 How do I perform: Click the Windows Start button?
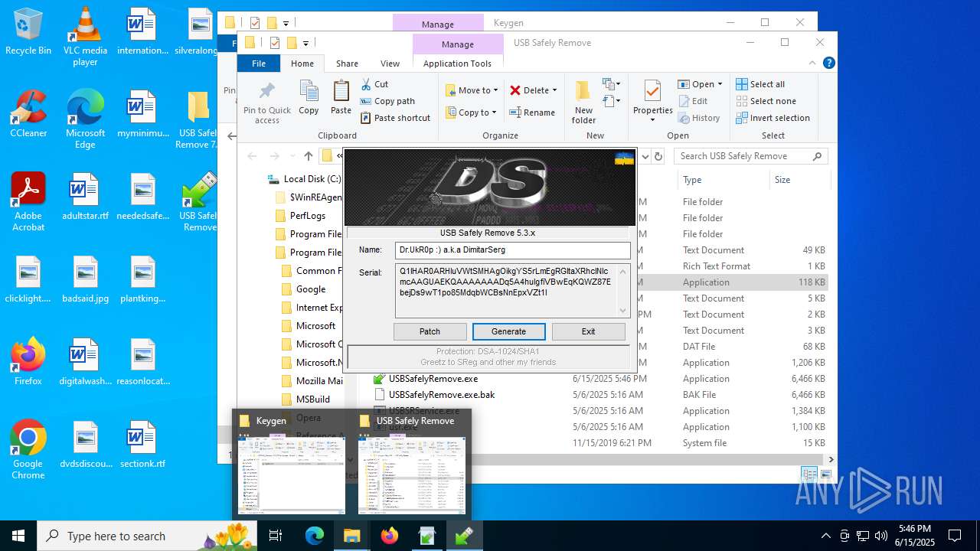pos(18,536)
